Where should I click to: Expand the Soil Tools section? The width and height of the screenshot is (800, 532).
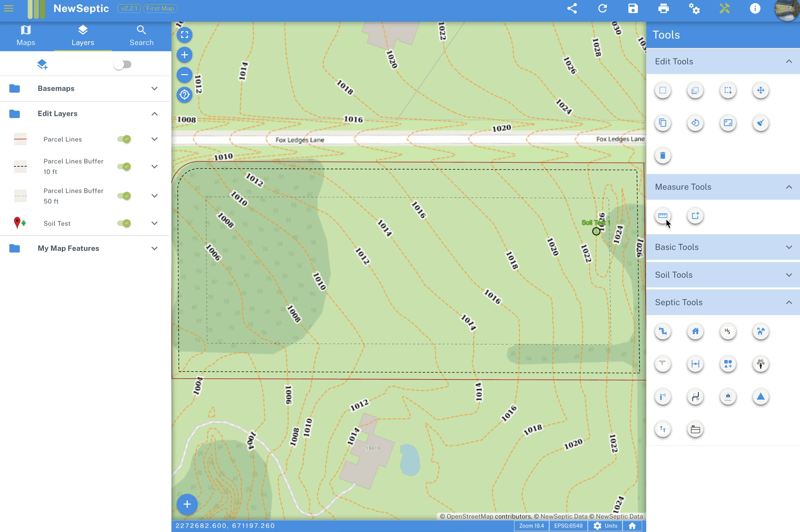coord(723,275)
